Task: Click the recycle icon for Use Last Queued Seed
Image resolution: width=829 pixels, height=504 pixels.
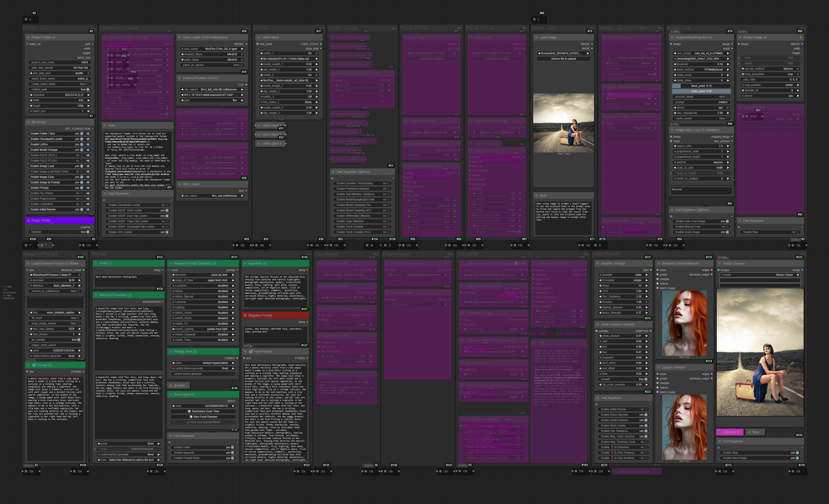Action: (188, 422)
